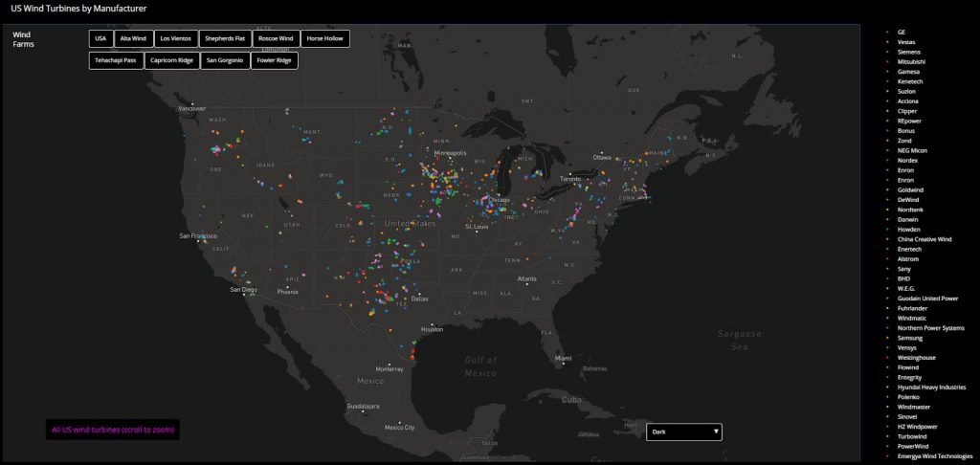Jump to Los Vientos wind farm

click(176, 38)
